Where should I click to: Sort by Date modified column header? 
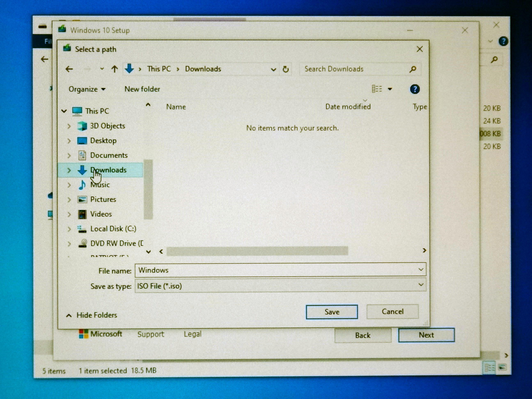pos(348,107)
